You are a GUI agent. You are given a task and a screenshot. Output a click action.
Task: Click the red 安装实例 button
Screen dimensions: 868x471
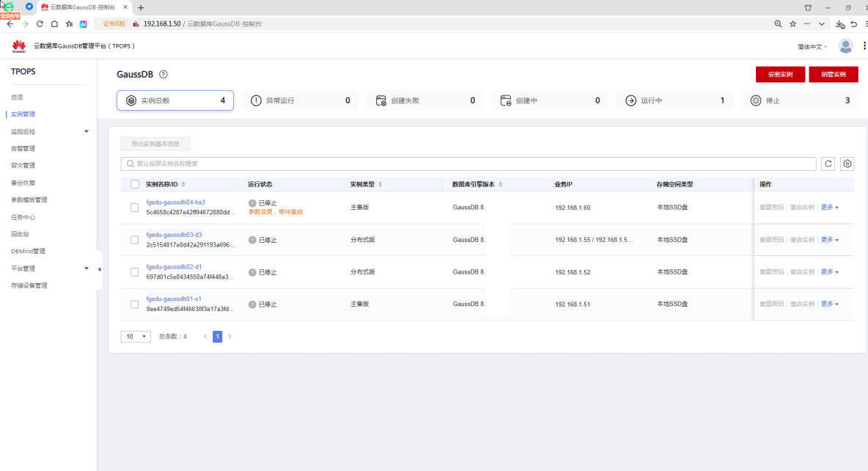[x=780, y=75]
